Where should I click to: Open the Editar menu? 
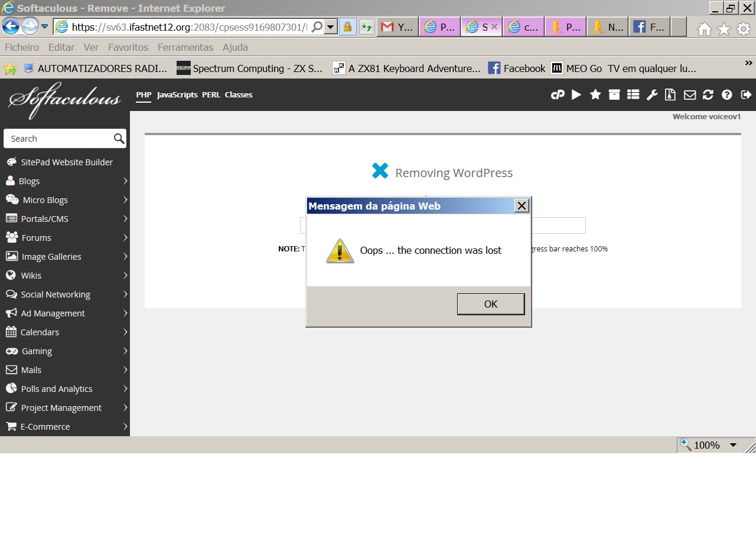coord(61,47)
